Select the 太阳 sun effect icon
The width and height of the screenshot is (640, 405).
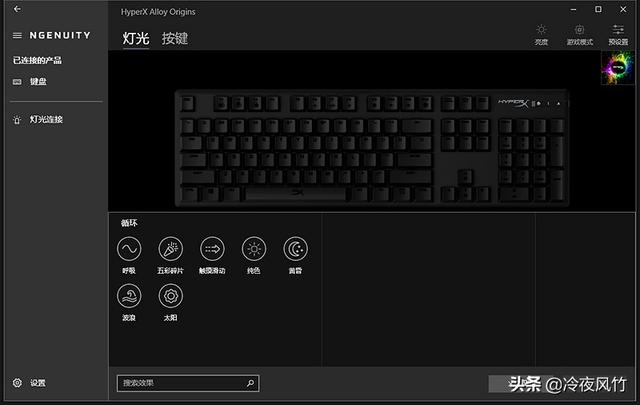tap(171, 296)
